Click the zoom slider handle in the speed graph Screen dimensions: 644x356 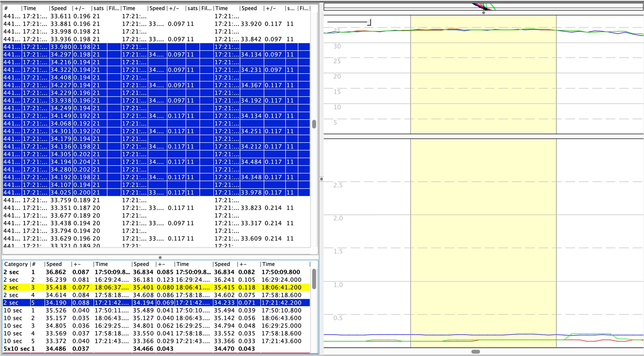[369, 22]
